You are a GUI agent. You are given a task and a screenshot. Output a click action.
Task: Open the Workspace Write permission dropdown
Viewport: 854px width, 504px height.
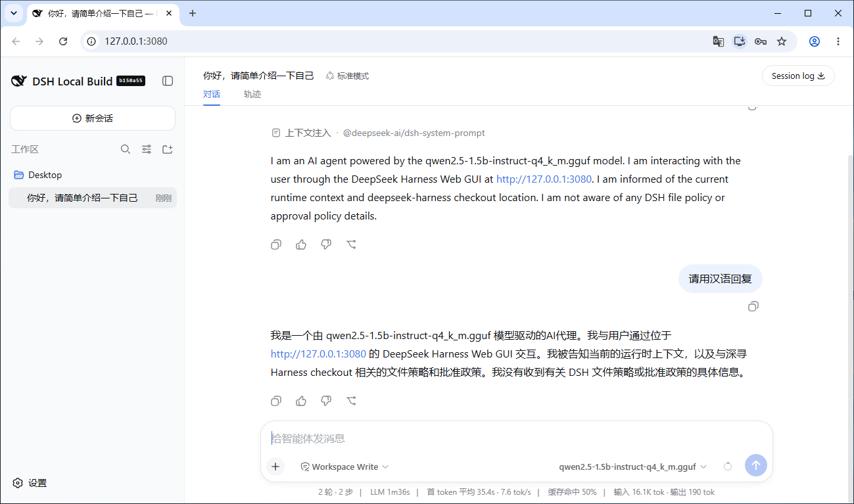coord(344,467)
